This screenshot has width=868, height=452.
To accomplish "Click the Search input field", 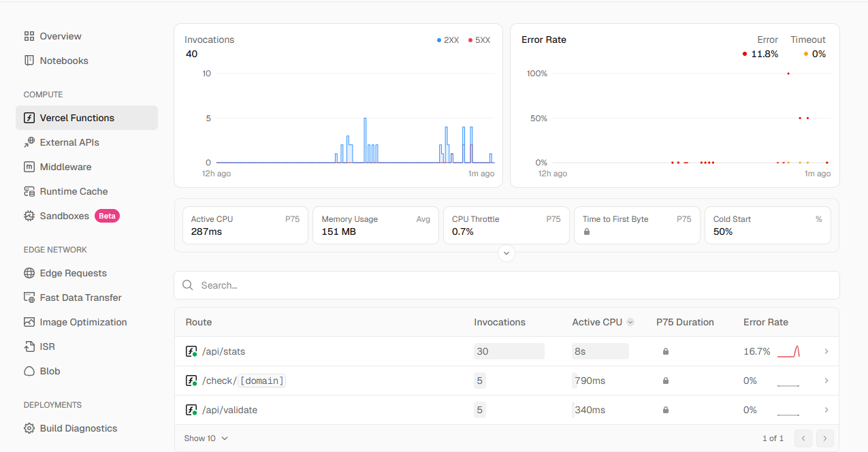I will point(507,285).
